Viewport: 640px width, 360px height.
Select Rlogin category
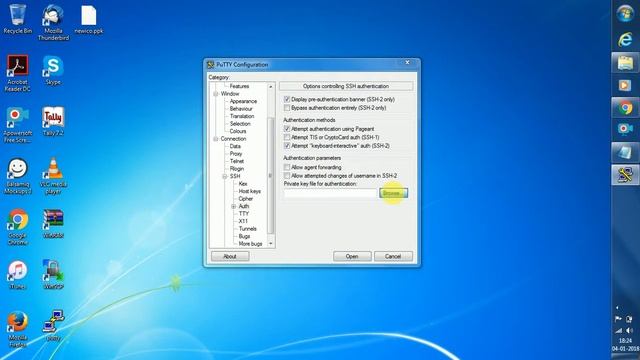click(x=237, y=169)
